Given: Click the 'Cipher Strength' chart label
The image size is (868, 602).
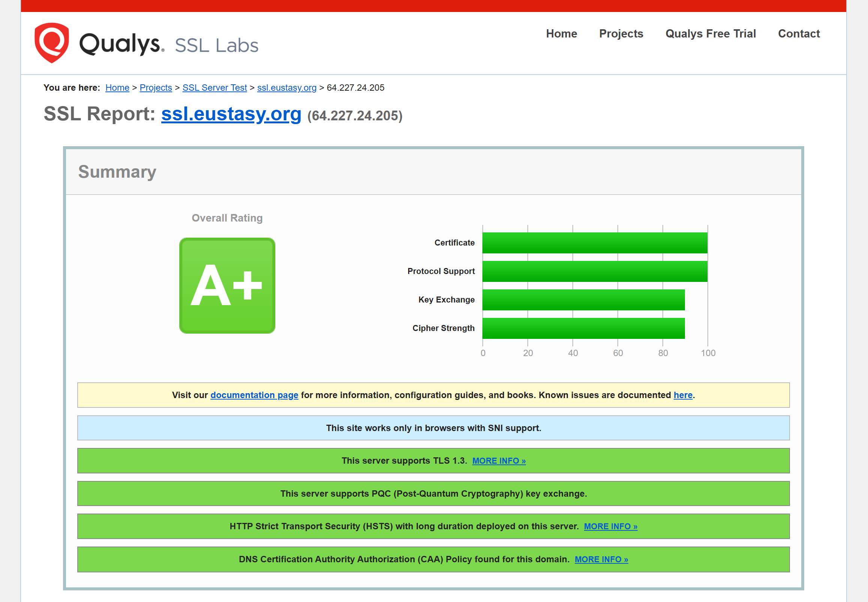Looking at the screenshot, I should pyautogui.click(x=443, y=328).
